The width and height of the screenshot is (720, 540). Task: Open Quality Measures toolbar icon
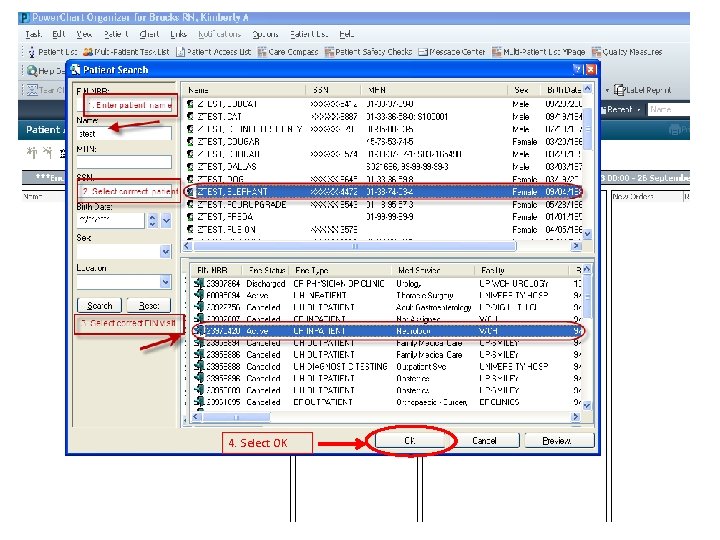point(596,52)
